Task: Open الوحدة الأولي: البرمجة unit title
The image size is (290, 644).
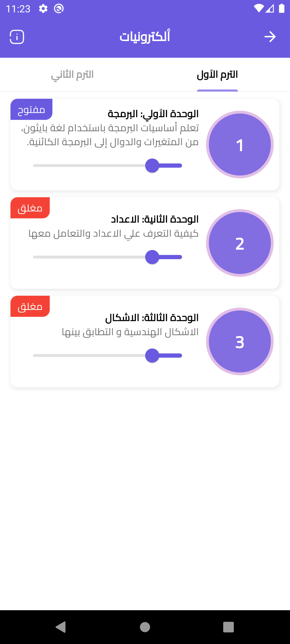Action: tap(153, 114)
